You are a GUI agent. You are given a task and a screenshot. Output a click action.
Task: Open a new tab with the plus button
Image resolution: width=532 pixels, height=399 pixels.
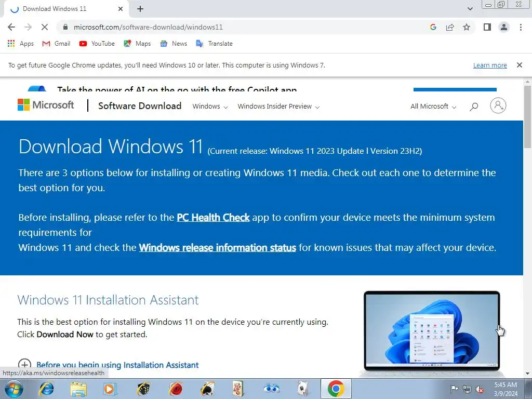[140, 9]
